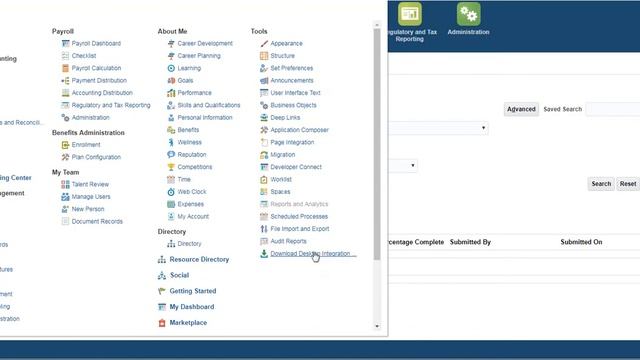Open Checklist in Payroll menu

click(x=84, y=56)
